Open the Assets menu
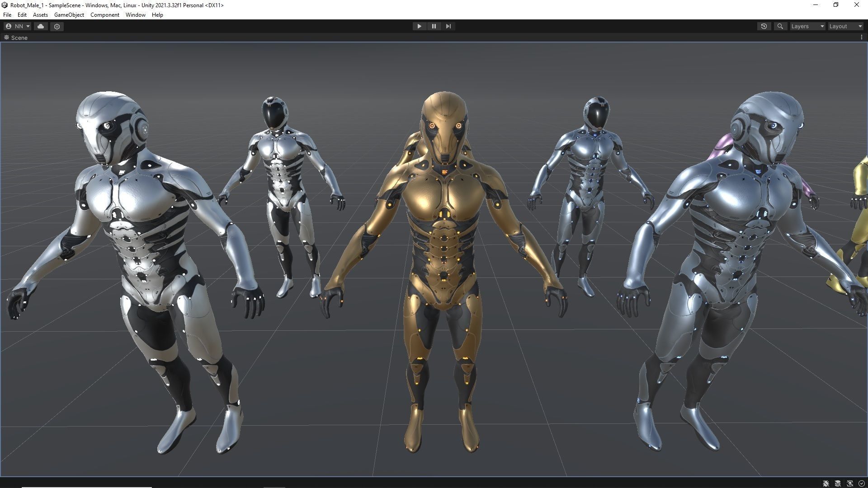 coord(40,15)
